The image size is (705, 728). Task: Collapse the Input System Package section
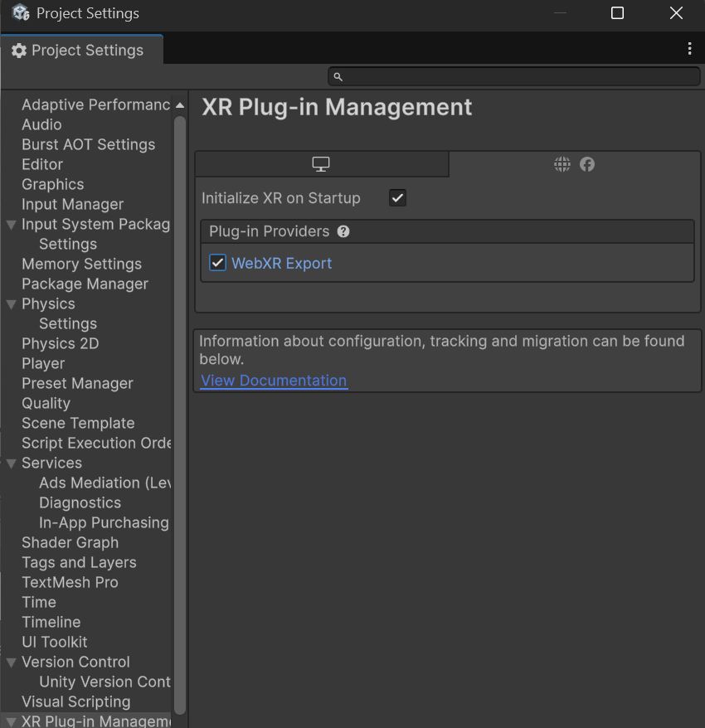11,225
